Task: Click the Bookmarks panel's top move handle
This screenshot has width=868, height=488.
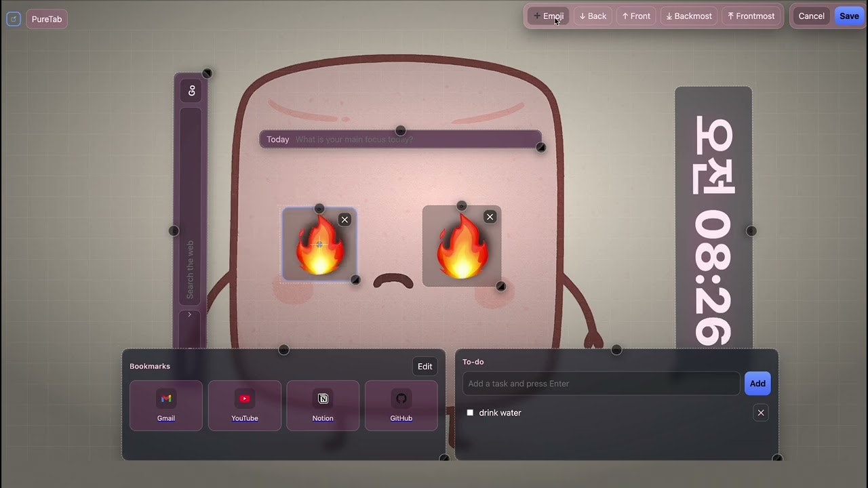Action: (283, 350)
